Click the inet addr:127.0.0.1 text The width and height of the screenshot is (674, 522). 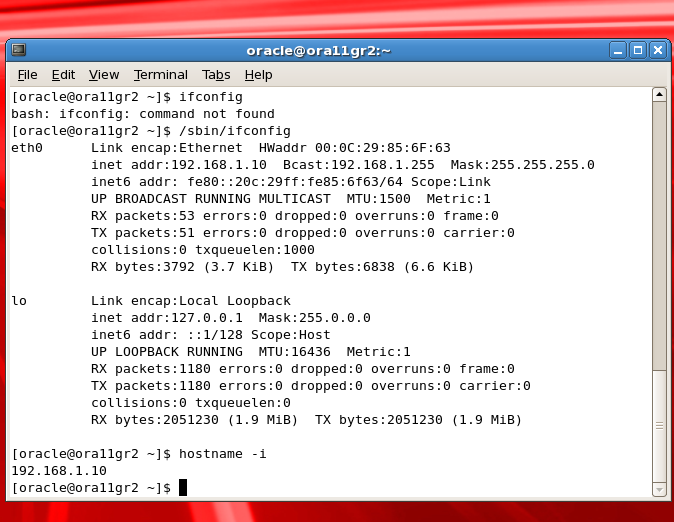pyautogui.click(x=167, y=318)
